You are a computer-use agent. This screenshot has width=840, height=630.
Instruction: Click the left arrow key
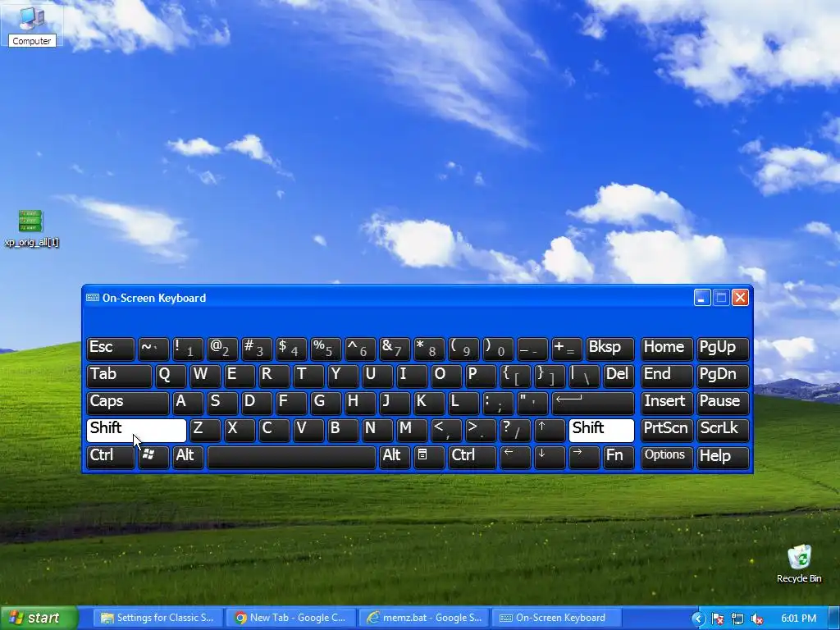515,457
